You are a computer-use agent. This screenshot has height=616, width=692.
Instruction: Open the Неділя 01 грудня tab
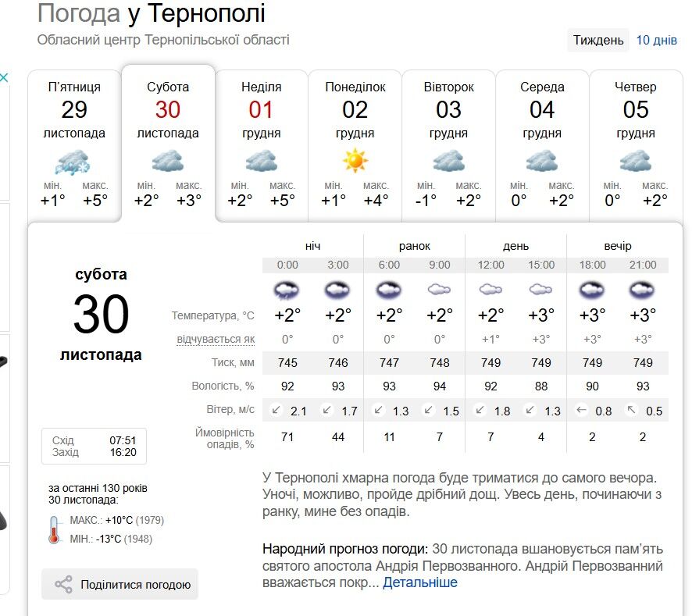click(x=262, y=144)
